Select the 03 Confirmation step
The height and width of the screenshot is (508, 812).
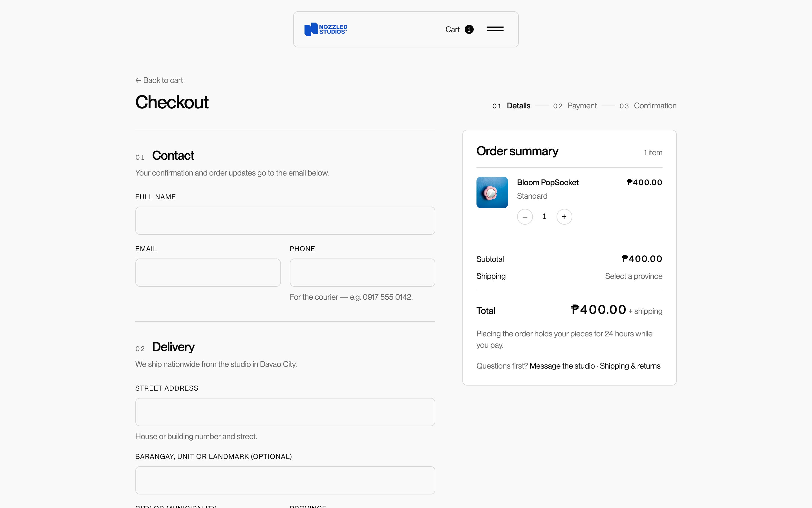click(648, 106)
